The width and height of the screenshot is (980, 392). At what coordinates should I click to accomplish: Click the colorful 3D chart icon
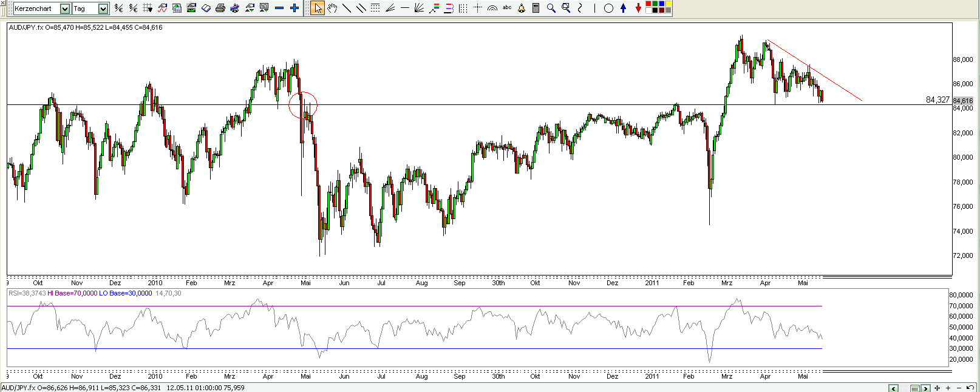(x=235, y=8)
